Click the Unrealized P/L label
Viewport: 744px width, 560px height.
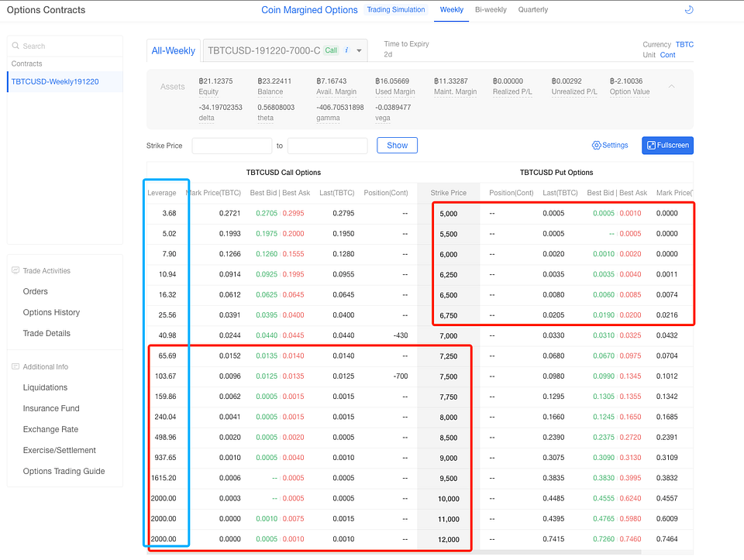click(574, 91)
